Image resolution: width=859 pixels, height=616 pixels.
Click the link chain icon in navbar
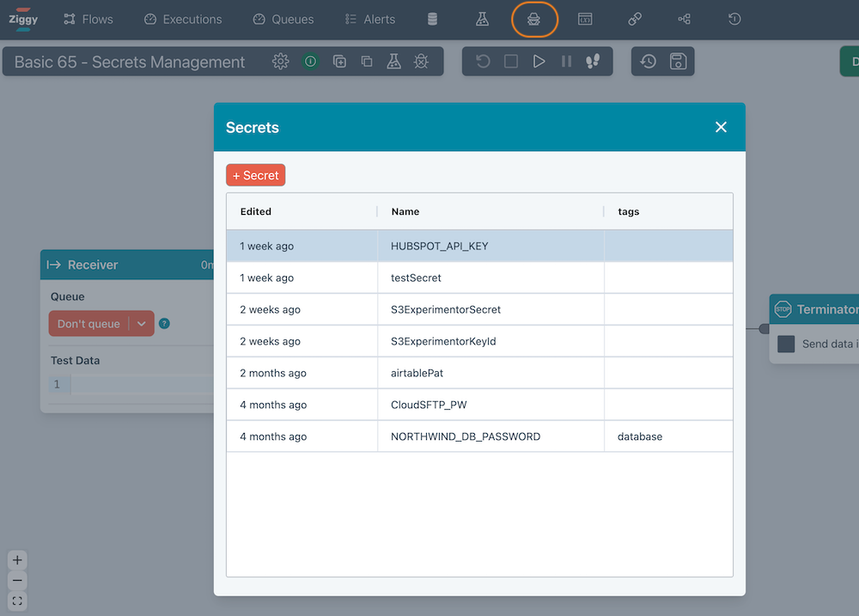pyautogui.click(x=635, y=19)
